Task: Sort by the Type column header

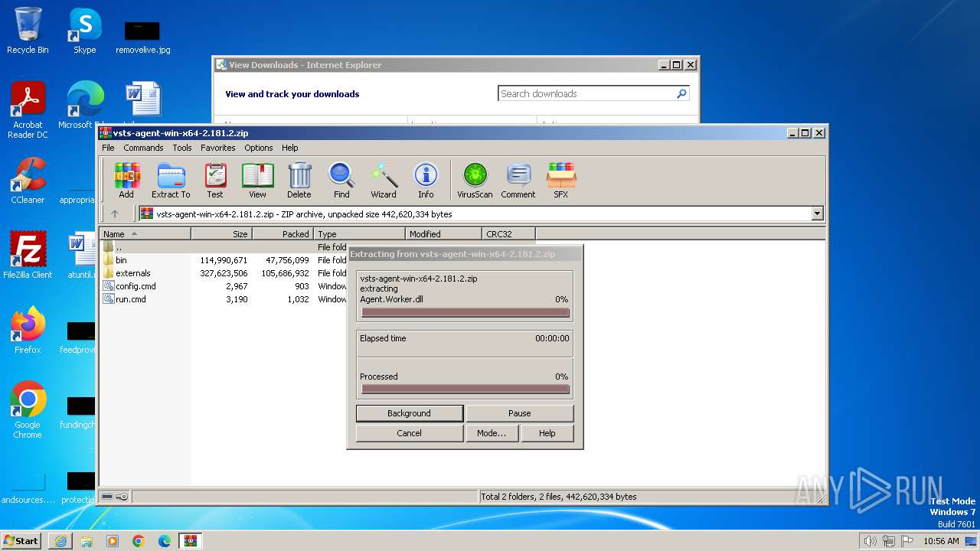Action: pyautogui.click(x=360, y=234)
